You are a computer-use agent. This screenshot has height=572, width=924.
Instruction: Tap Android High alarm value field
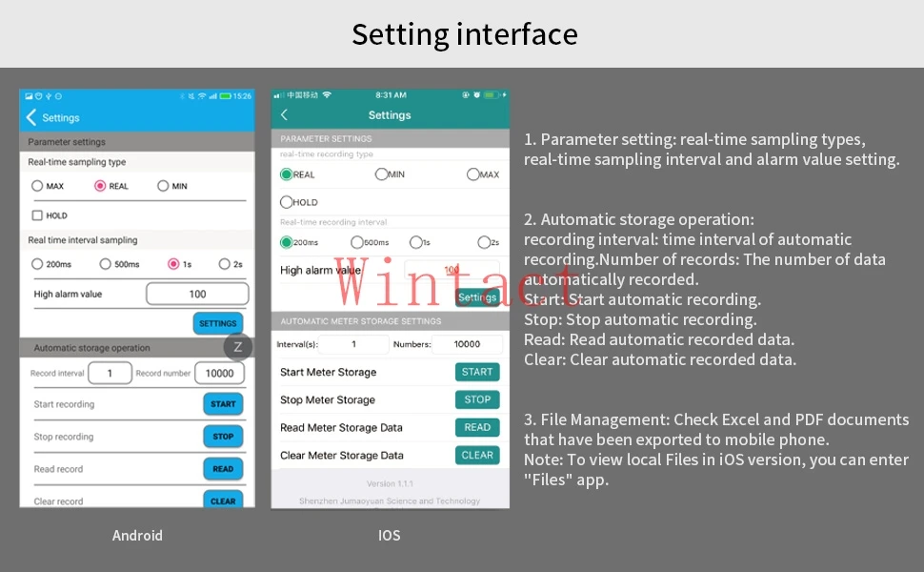tap(197, 294)
